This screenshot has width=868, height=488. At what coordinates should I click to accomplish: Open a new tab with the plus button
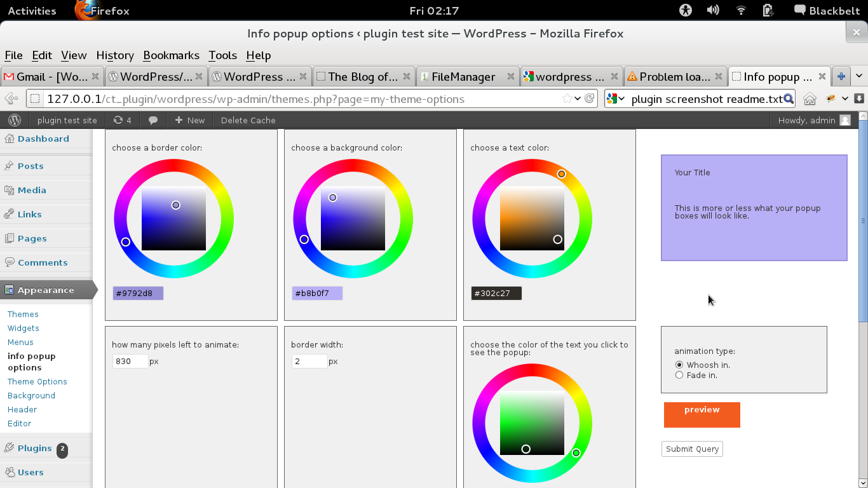click(841, 76)
